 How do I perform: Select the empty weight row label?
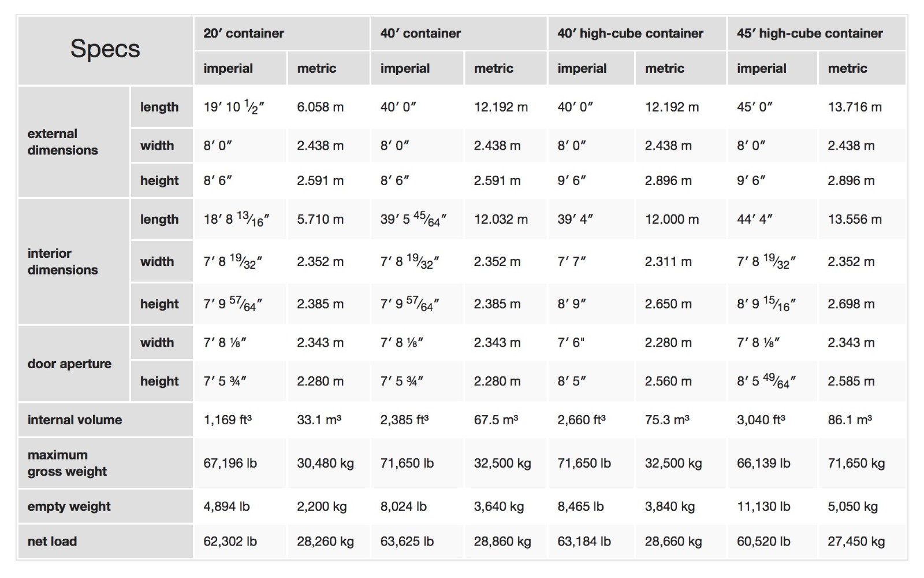69,506
